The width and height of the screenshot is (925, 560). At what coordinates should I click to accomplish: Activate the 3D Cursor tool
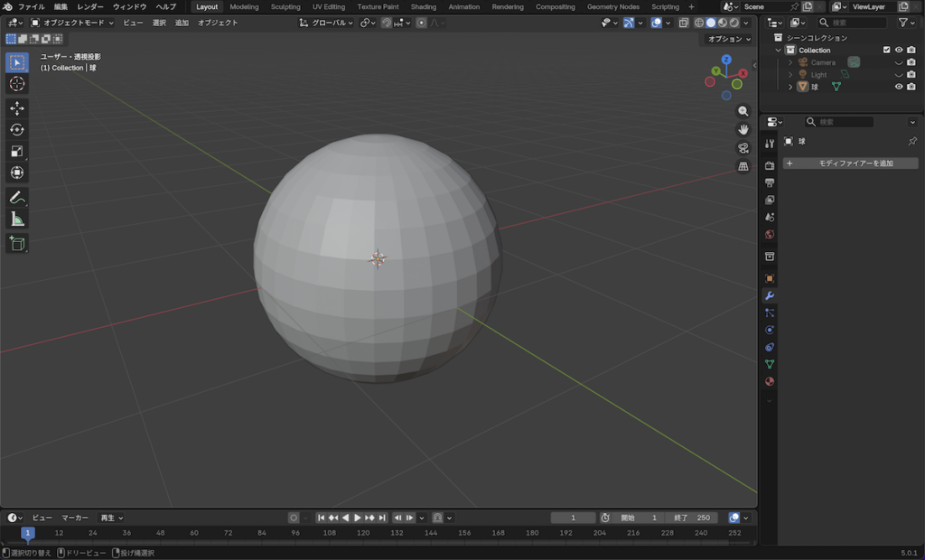coord(17,84)
